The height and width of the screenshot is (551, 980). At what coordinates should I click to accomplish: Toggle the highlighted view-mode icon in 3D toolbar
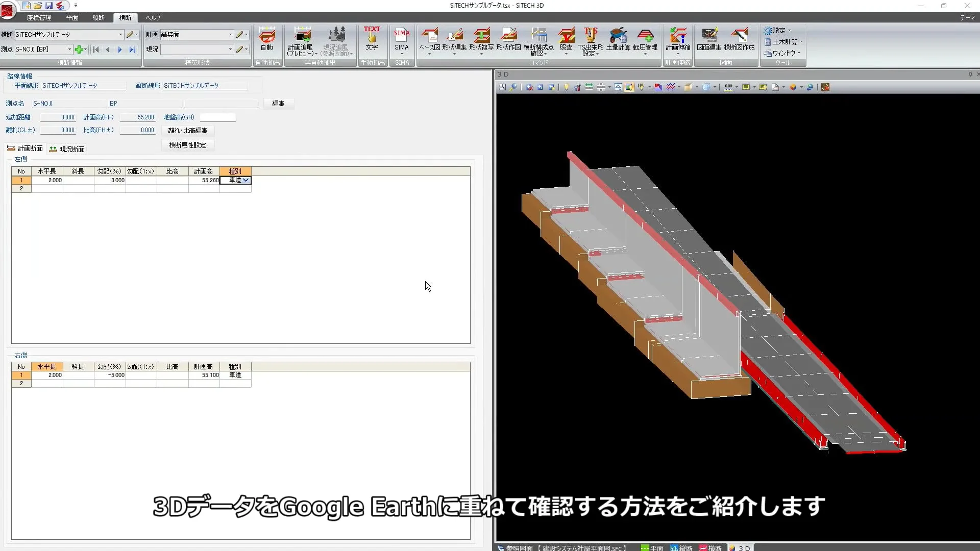pyautogui.click(x=629, y=87)
